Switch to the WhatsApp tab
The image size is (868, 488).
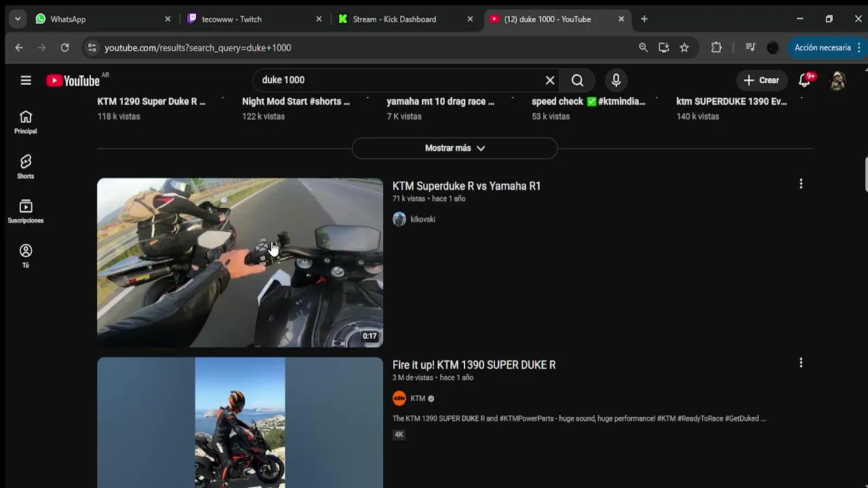pos(102,19)
